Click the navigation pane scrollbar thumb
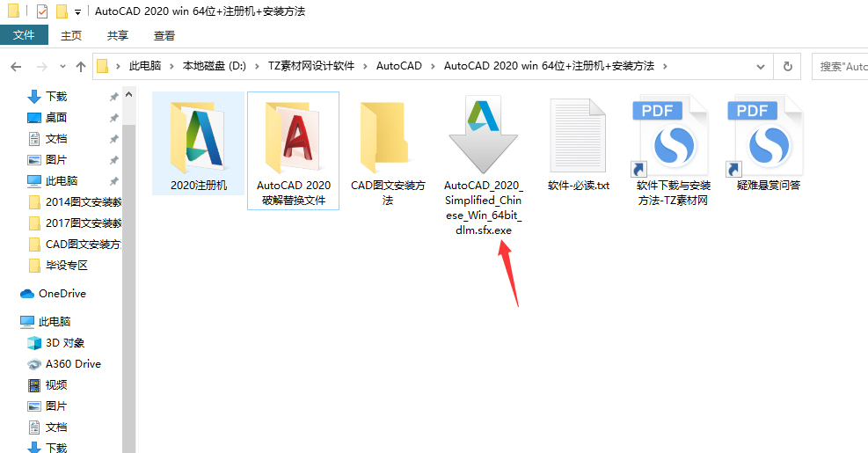The height and width of the screenshot is (453, 868). 129,288
